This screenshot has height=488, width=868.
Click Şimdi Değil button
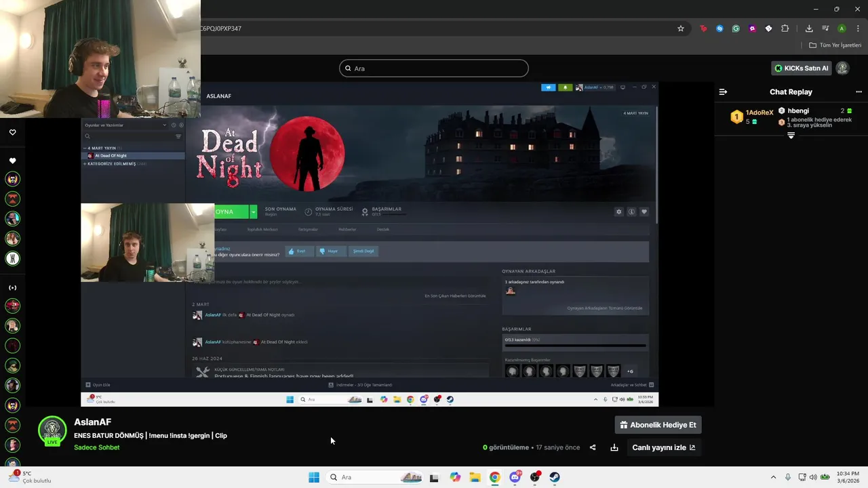[x=363, y=251]
